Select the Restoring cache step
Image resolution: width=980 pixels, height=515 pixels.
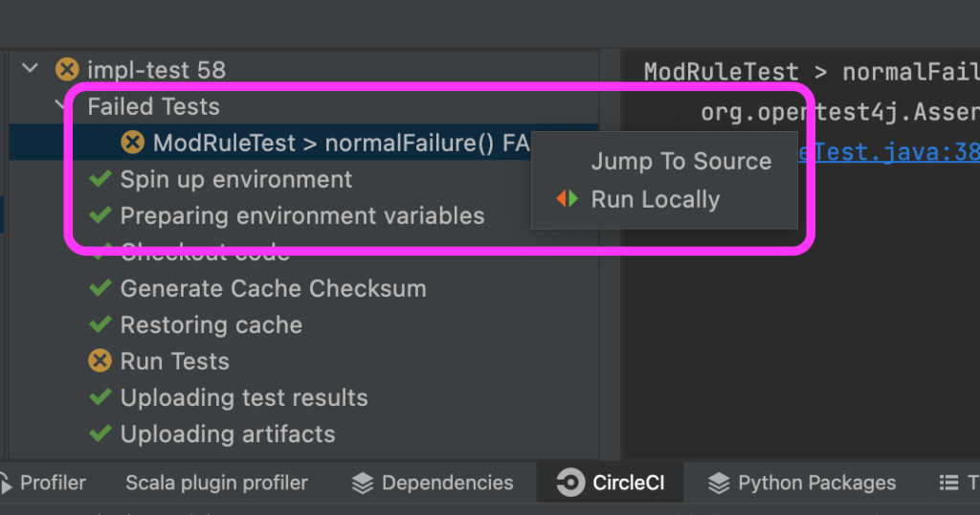(x=212, y=325)
